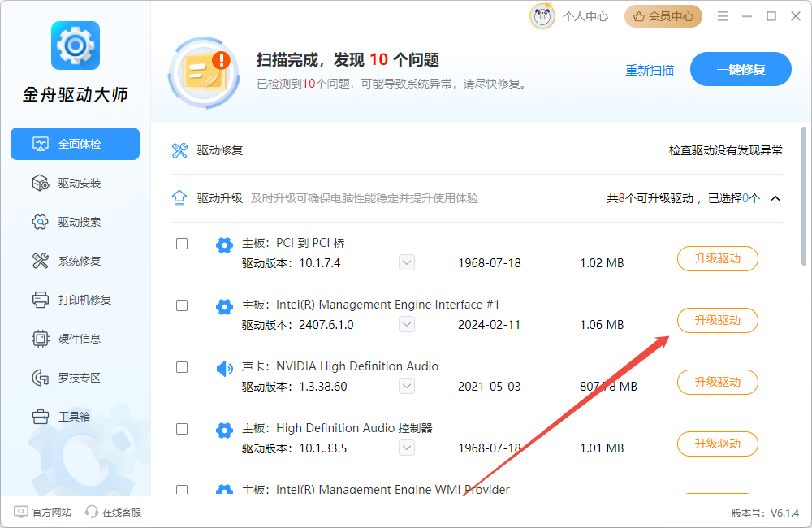Check High Definition Audio 控制器 checkbox

coord(182,429)
